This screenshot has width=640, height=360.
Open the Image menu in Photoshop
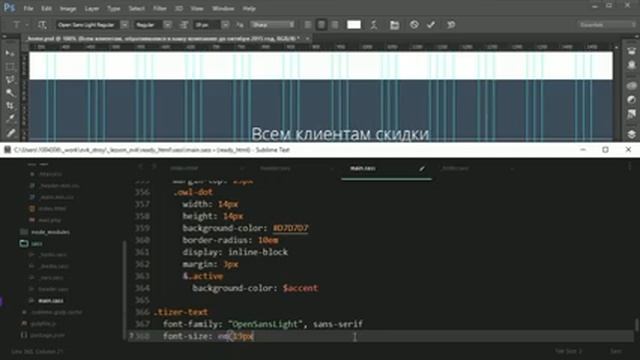click(x=68, y=9)
